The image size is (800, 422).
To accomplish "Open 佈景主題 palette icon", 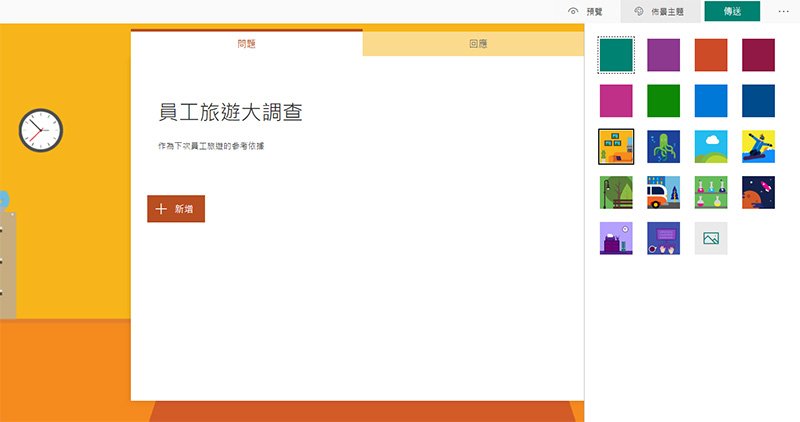I will pos(638,11).
